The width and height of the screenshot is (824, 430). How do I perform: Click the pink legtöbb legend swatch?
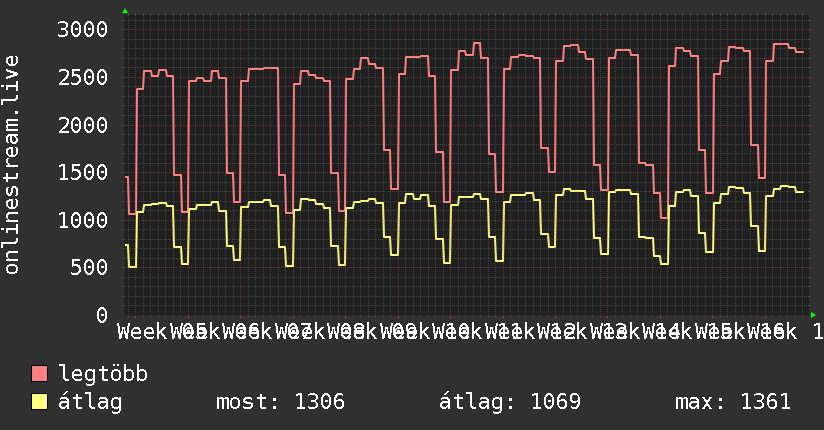click(x=39, y=374)
